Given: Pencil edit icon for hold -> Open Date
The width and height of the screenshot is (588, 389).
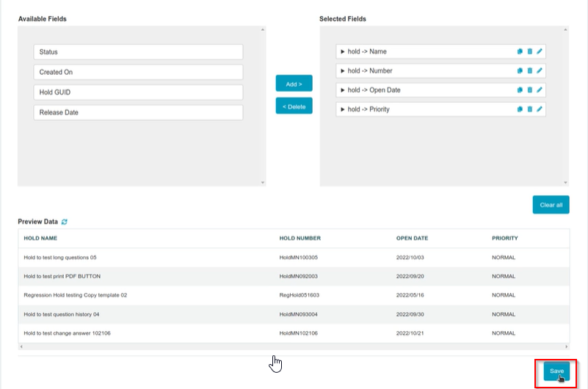Looking at the screenshot, I should point(540,90).
